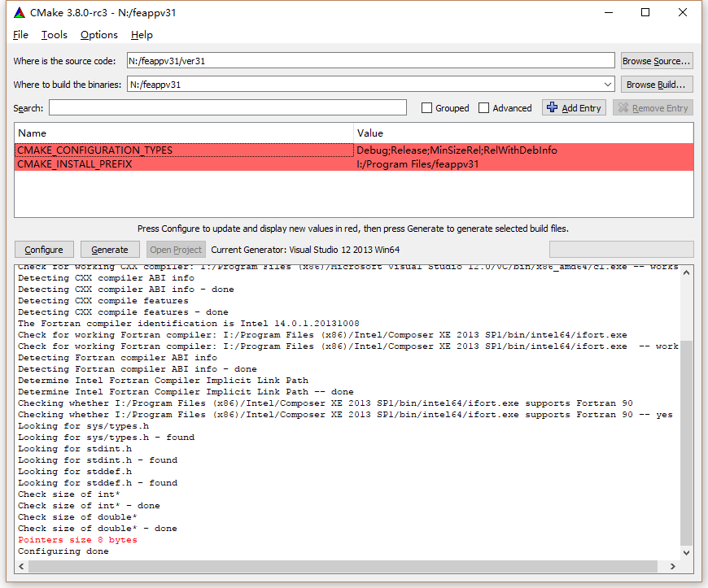Click inside the Search input field

[228, 107]
